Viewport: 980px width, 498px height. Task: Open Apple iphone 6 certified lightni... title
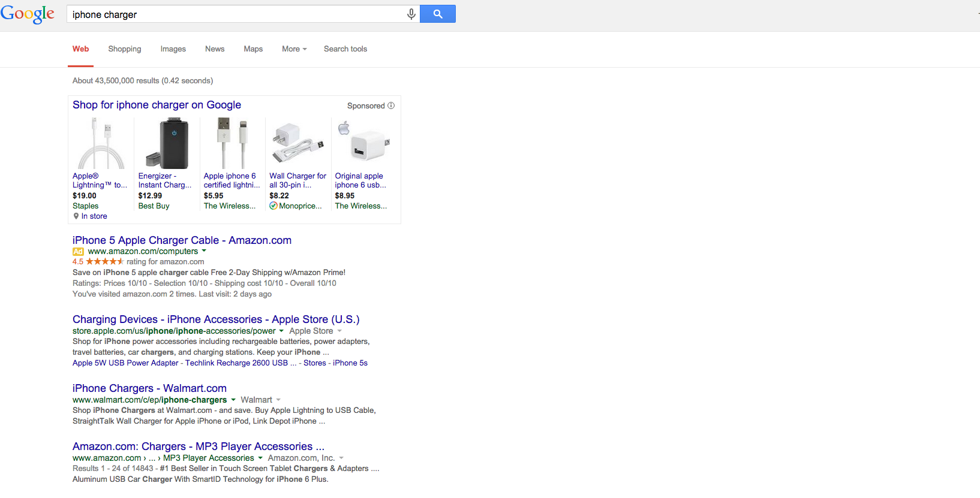[232, 180]
